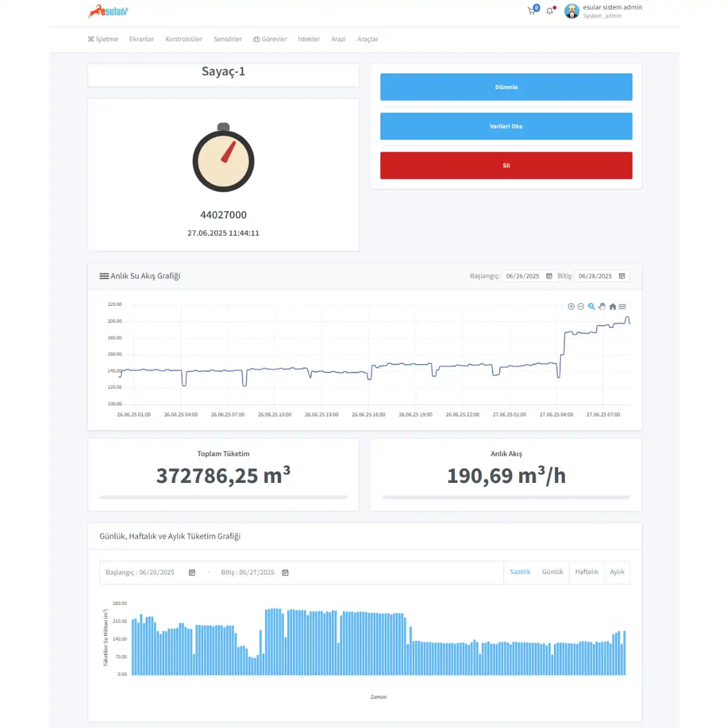This screenshot has width=728, height=728.
Task: Open the chart hamburger export menu
Action: click(622, 306)
